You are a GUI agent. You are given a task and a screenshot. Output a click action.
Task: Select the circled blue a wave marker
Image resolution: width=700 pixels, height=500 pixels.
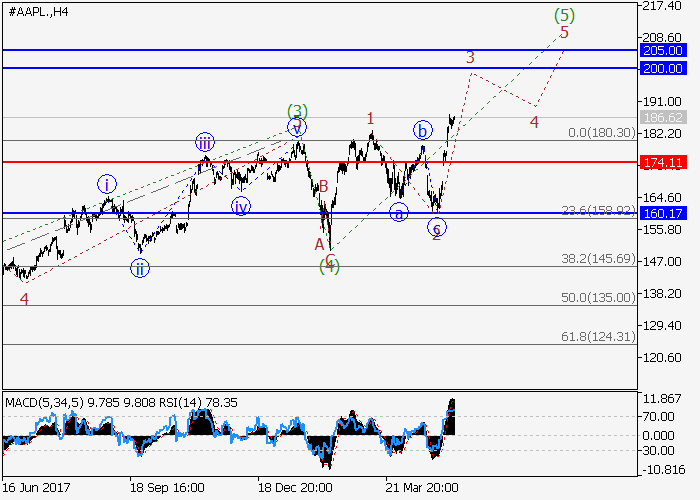click(400, 212)
